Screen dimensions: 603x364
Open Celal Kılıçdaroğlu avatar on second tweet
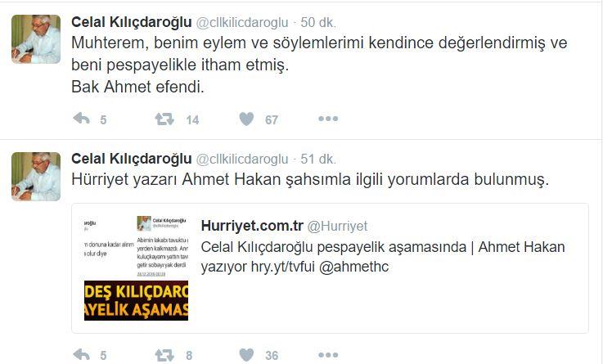pos(36,177)
